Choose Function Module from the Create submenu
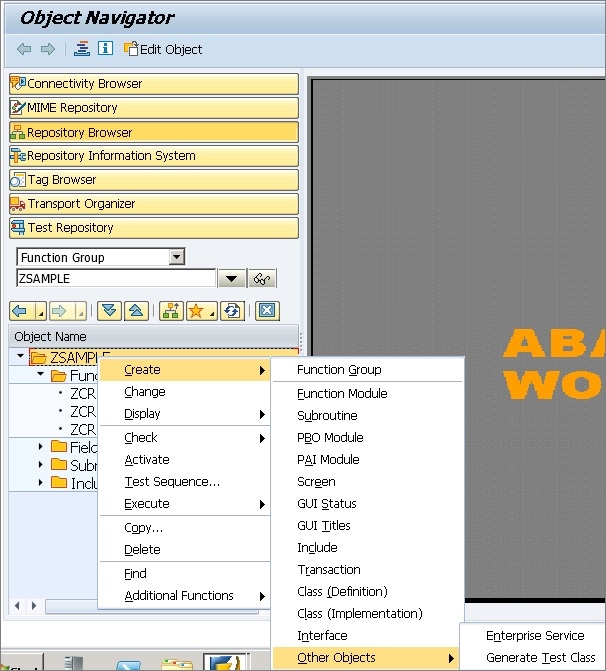606x671 pixels. coord(342,393)
